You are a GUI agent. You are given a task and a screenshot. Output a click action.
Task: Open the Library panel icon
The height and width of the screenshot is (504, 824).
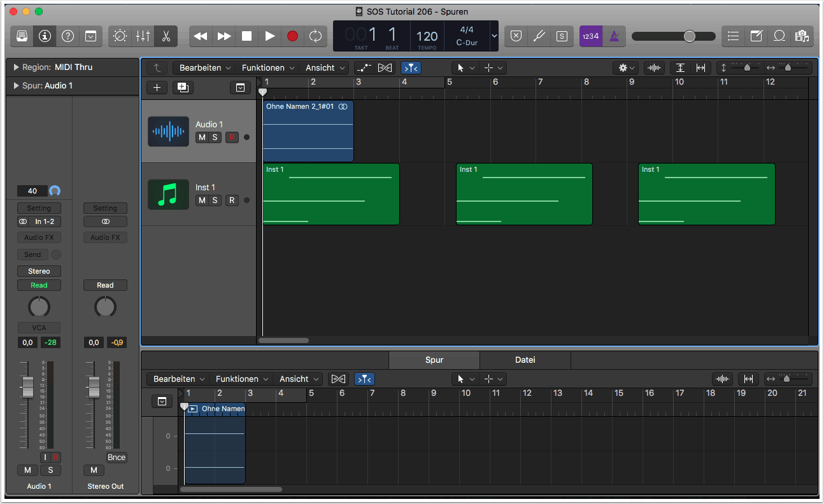point(22,36)
